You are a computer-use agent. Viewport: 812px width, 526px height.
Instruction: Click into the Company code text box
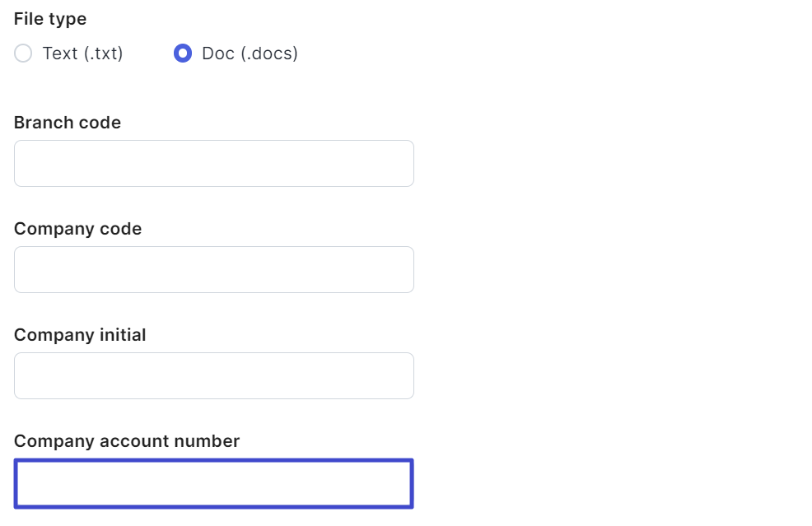(213, 269)
